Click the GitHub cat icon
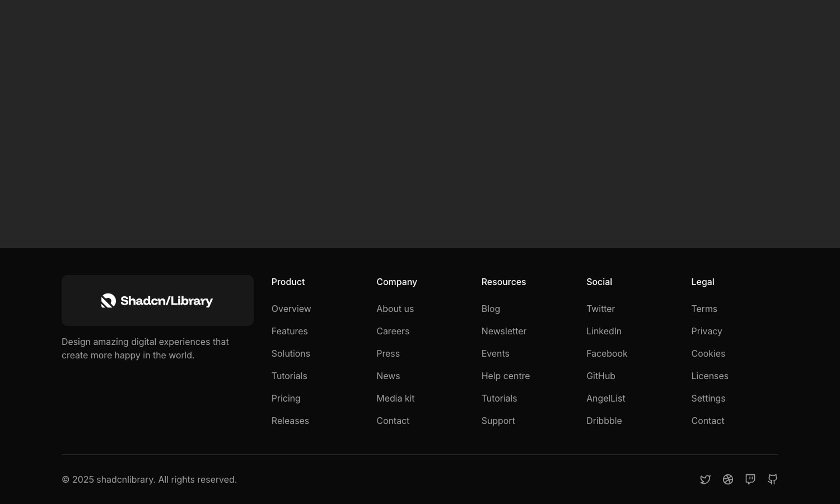Viewport: 840px width, 504px height. [772, 479]
